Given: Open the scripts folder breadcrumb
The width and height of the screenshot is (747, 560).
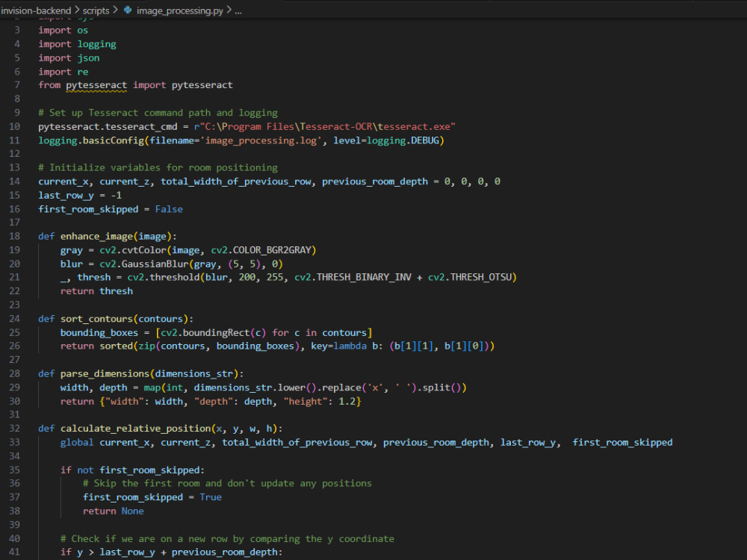Looking at the screenshot, I should (x=96, y=10).
